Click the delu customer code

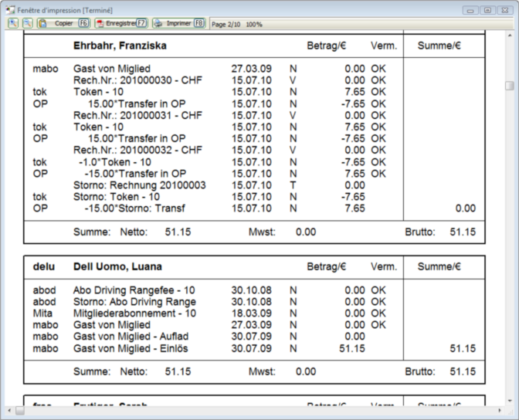pyautogui.click(x=44, y=267)
